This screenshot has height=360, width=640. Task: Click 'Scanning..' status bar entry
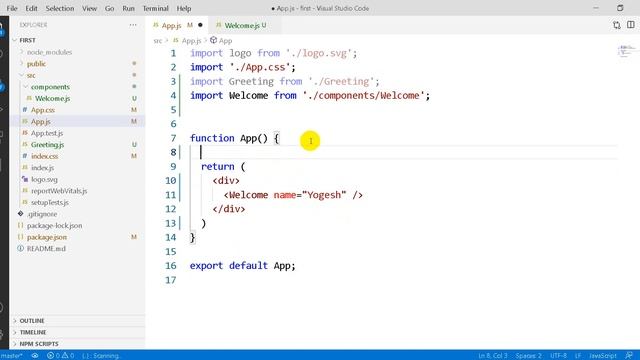(101, 356)
